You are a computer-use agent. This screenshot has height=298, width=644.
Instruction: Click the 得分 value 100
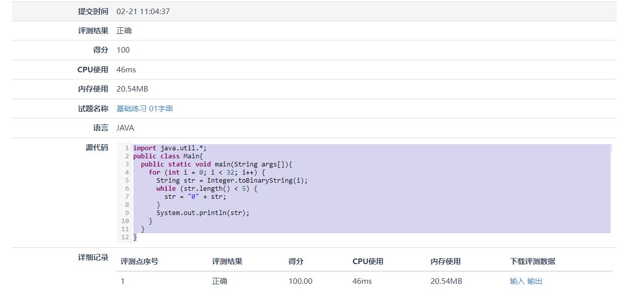123,50
